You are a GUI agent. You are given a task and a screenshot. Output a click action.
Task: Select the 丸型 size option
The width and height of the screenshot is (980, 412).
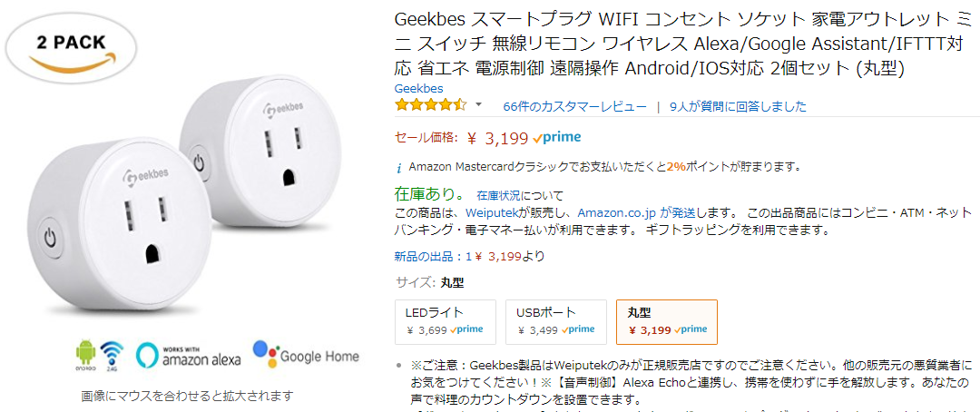(x=666, y=321)
